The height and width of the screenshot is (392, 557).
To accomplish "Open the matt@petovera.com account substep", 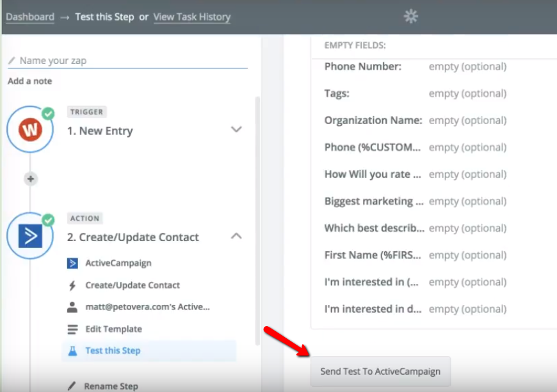I will click(147, 307).
